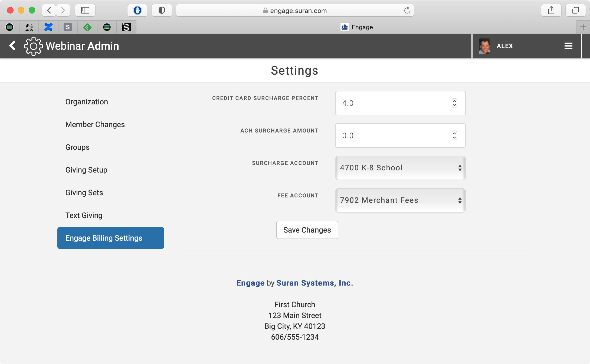Click Alex's profile avatar photo
590x364 pixels.
484,46
